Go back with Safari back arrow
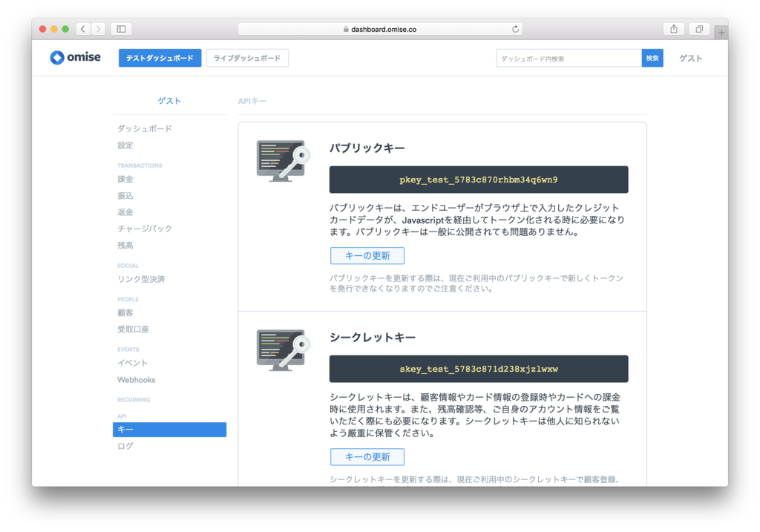 [x=83, y=29]
